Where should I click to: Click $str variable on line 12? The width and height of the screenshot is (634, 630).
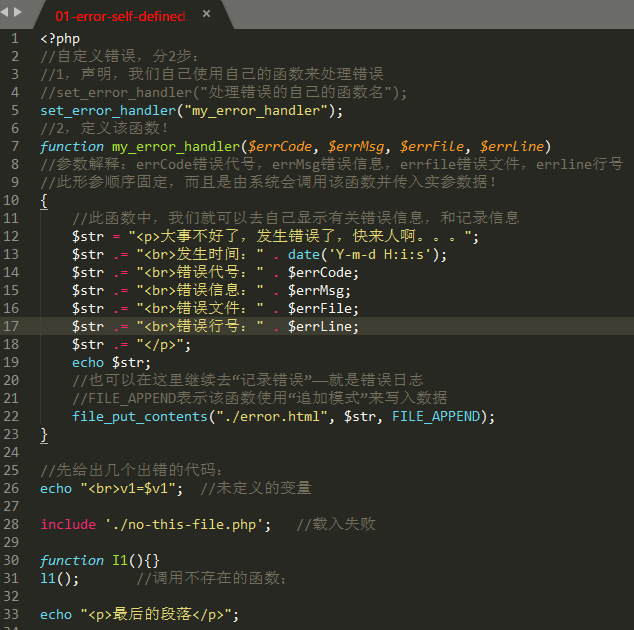[x=88, y=237]
